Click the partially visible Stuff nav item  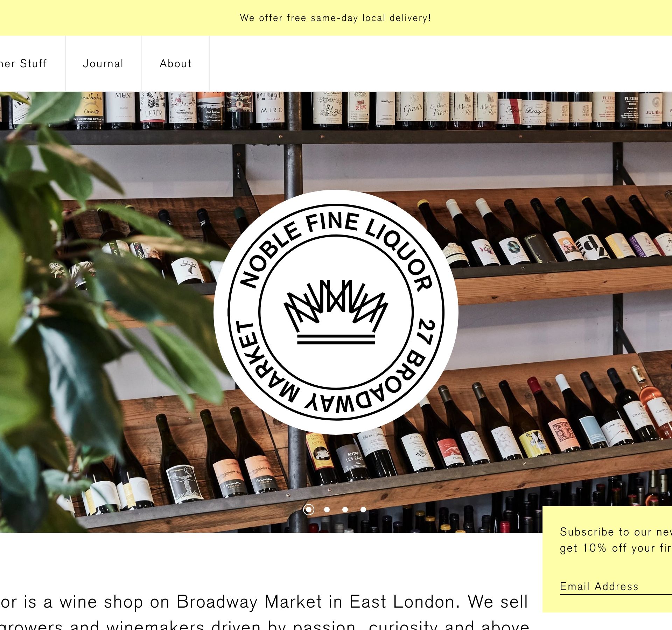[23, 63]
